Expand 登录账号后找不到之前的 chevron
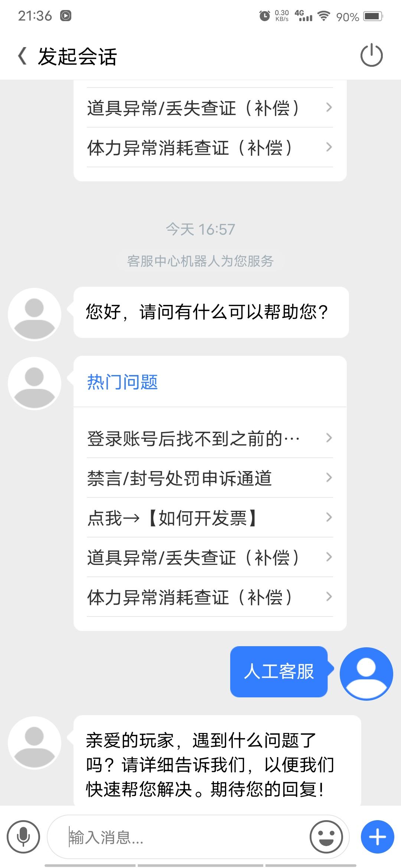401x868 pixels. (329, 438)
